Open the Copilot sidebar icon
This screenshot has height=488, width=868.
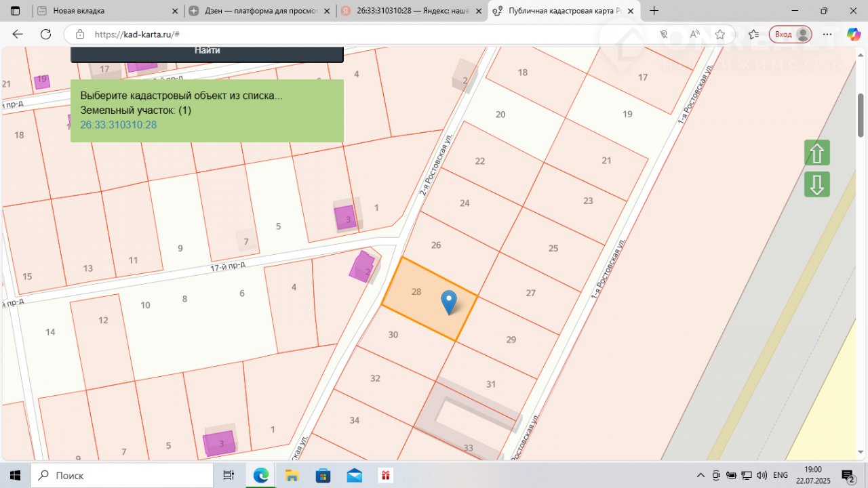[853, 35]
